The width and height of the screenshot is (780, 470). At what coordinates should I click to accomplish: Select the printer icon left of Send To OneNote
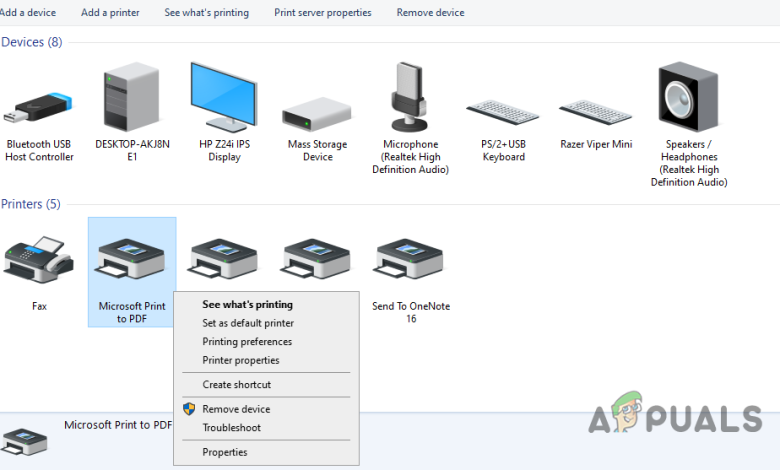[x=317, y=259]
